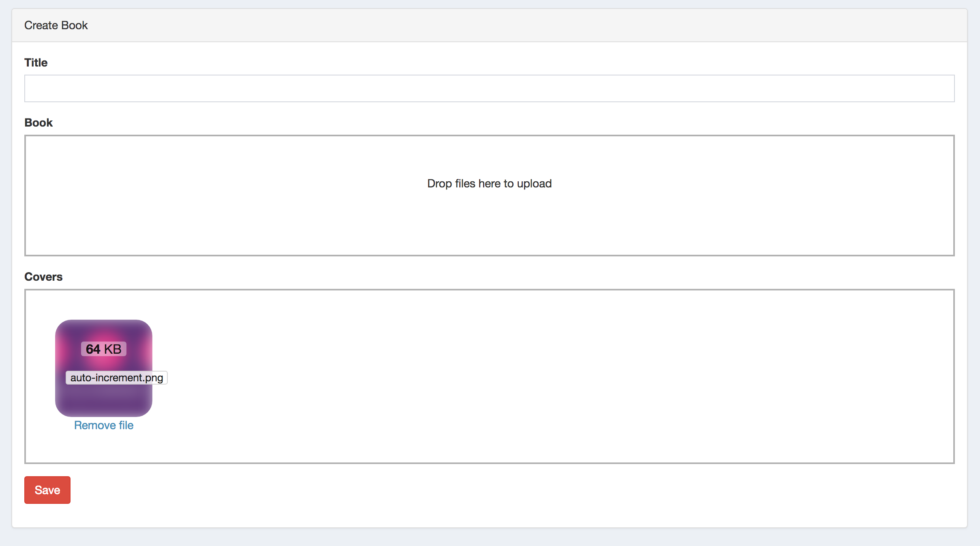
Task: Click the Title input field
Action: coord(489,88)
